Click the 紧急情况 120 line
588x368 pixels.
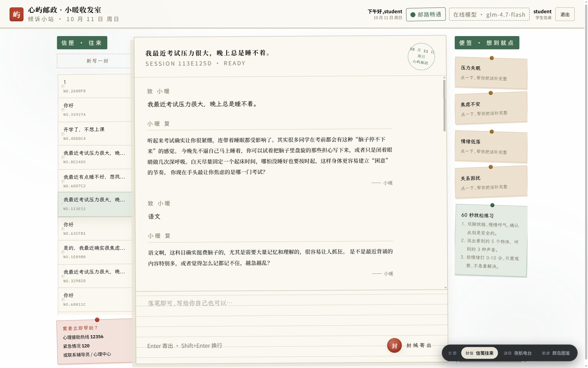[x=76, y=346]
